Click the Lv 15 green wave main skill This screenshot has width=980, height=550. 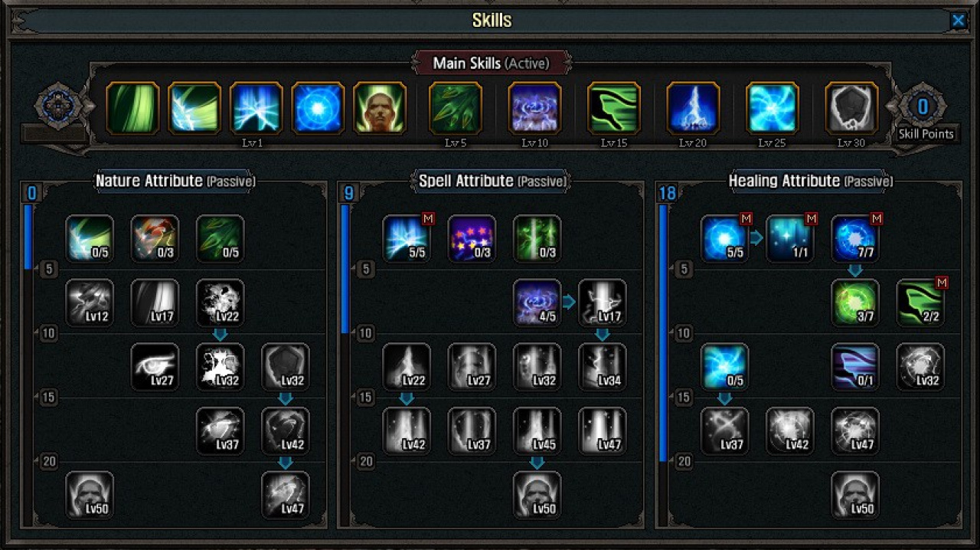point(613,109)
